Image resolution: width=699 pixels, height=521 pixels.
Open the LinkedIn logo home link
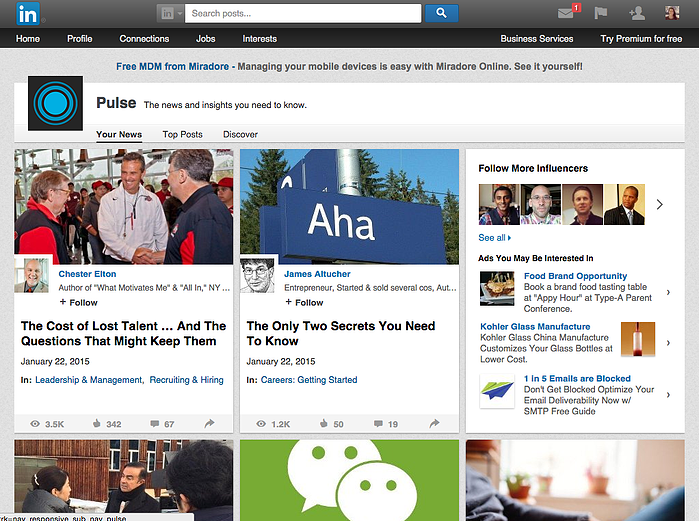pos(28,14)
